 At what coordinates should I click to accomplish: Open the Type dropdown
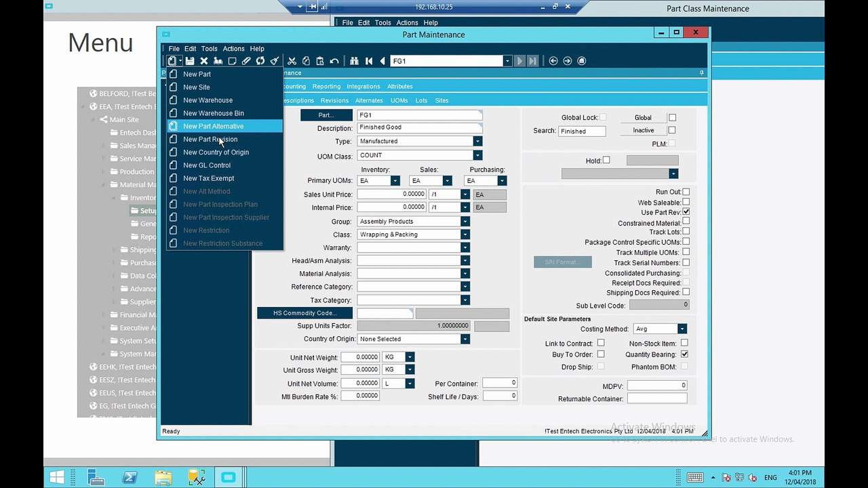tap(477, 141)
